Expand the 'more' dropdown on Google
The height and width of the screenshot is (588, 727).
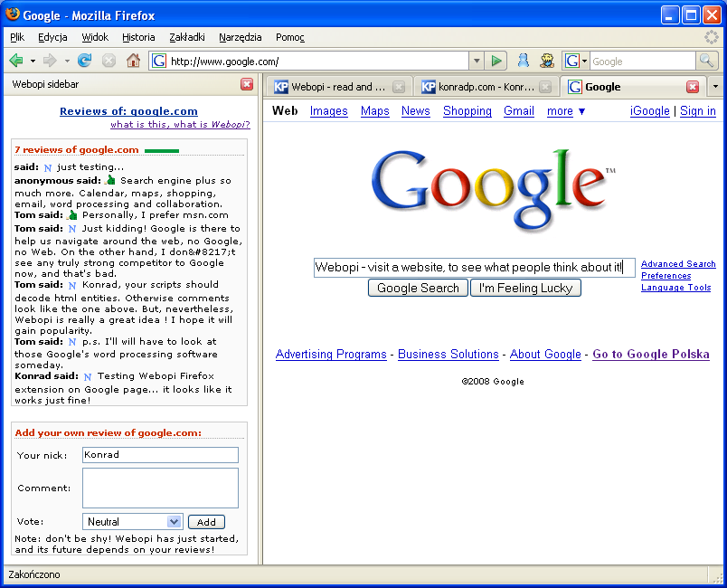pyautogui.click(x=566, y=111)
